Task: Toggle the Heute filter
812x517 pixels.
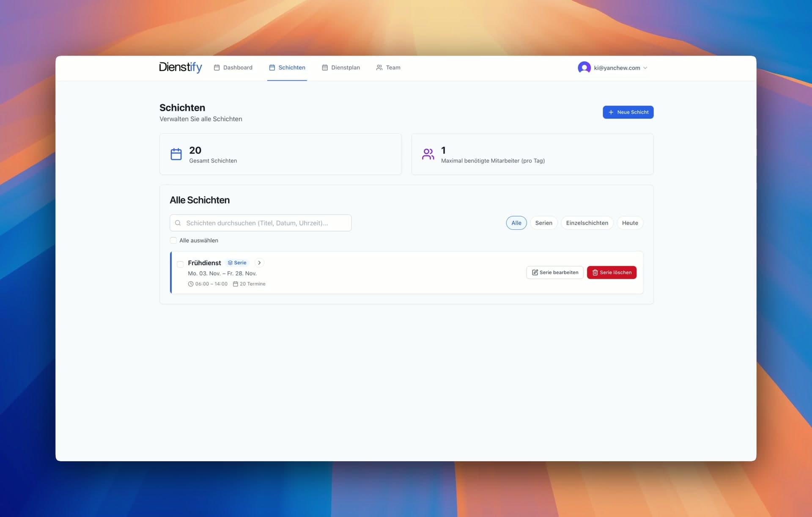Action: 630,223
